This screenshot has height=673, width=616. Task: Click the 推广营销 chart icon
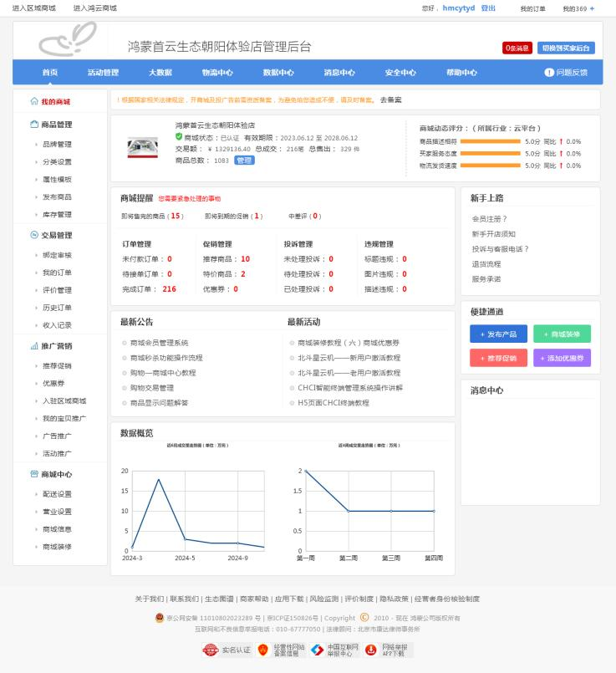34,345
